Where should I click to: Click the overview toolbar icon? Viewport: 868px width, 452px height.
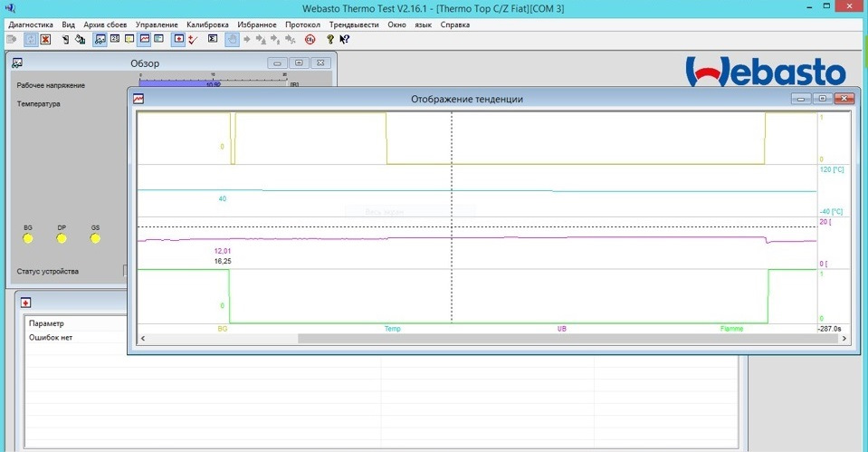100,40
